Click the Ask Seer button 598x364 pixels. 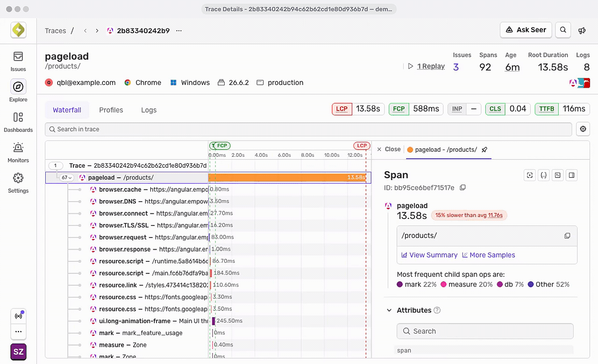[x=526, y=30]
